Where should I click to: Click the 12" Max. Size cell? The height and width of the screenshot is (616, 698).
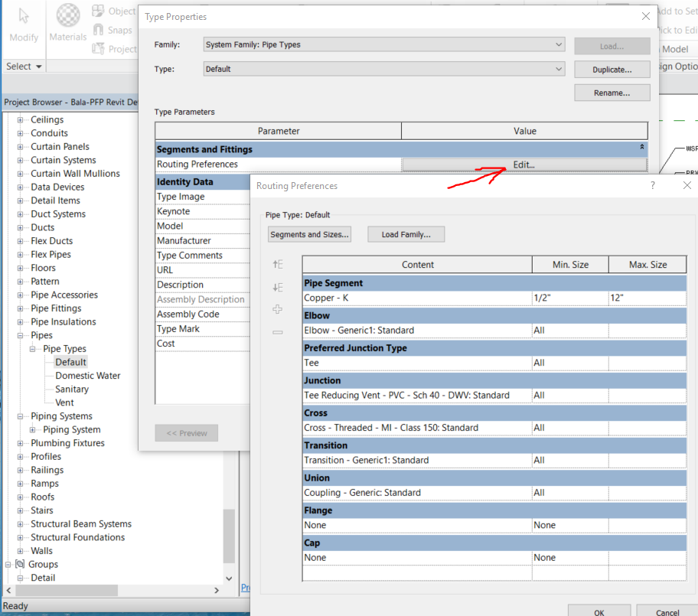point(647,298)
